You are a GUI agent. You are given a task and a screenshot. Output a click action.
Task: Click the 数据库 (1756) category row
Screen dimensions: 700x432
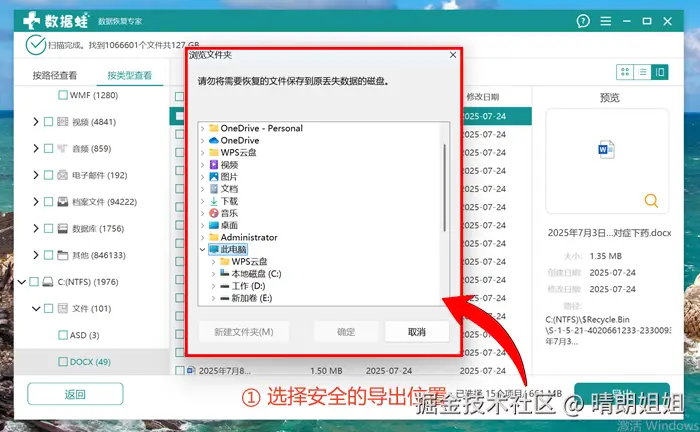[x=91, y=228]
